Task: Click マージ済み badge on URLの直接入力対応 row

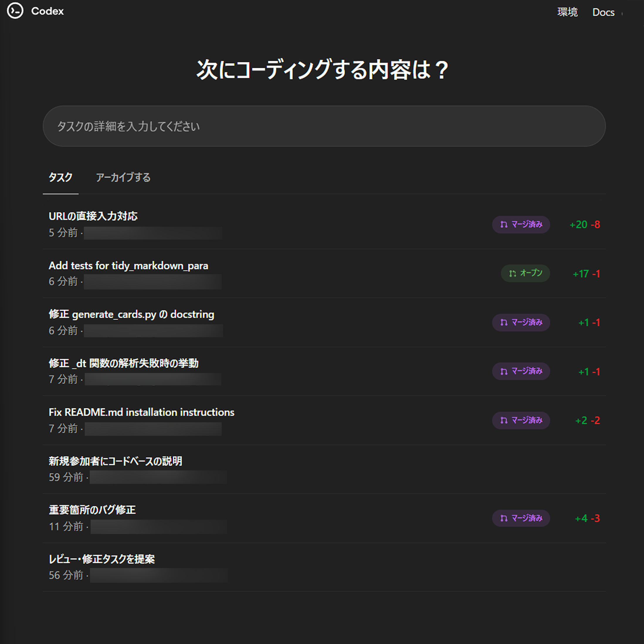Action: [x=521, y=224]
